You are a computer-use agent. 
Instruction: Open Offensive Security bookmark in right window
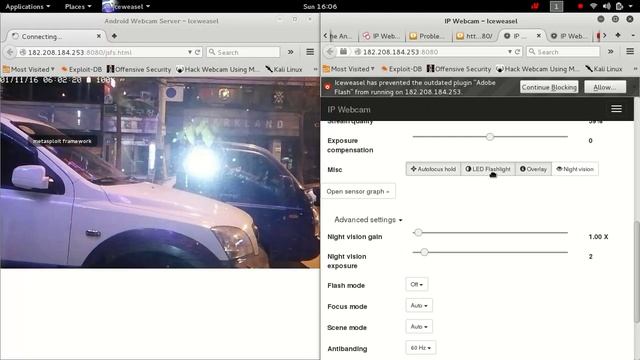(459, 69)
